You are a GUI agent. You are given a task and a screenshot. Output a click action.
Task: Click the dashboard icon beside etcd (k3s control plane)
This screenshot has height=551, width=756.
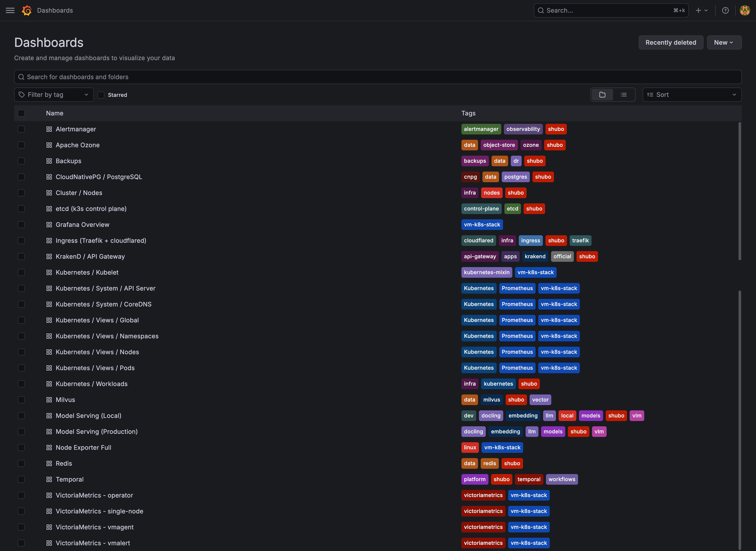click(x=49, y=209)
